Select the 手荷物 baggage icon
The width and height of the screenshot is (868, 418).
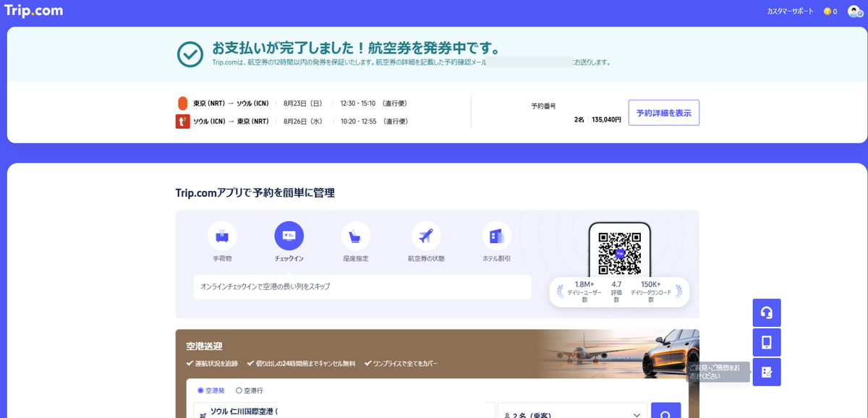click(x=222, y=236)
